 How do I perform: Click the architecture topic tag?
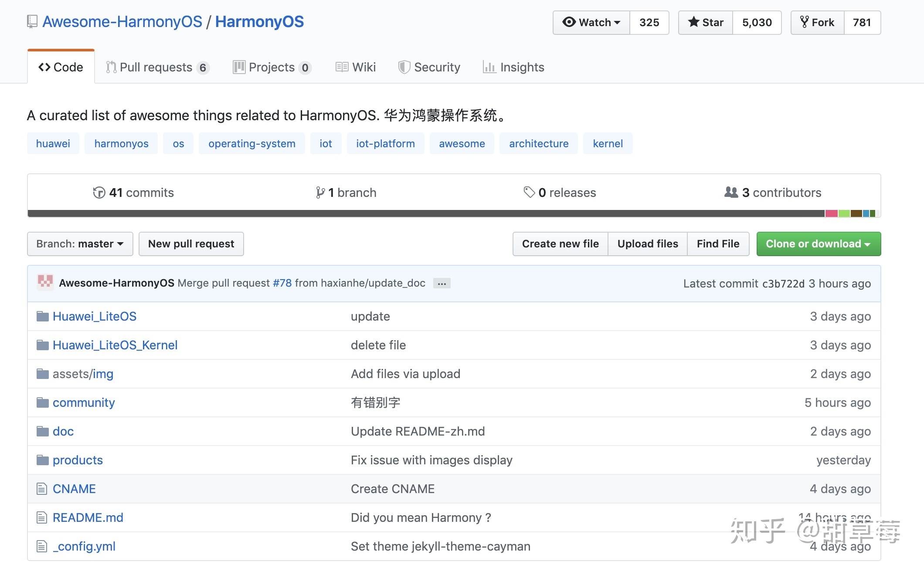tap(539, 143)
